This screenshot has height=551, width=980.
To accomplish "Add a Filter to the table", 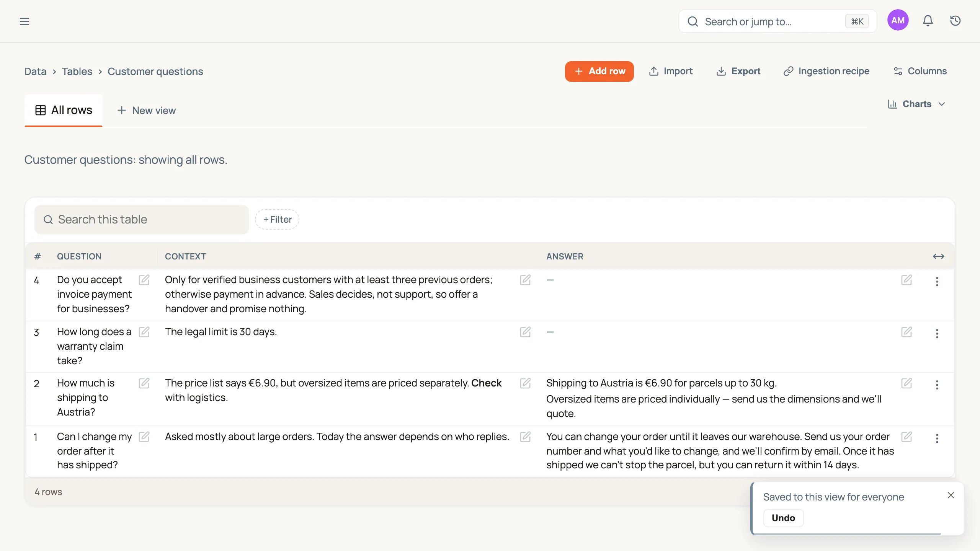I will point(277,219).
